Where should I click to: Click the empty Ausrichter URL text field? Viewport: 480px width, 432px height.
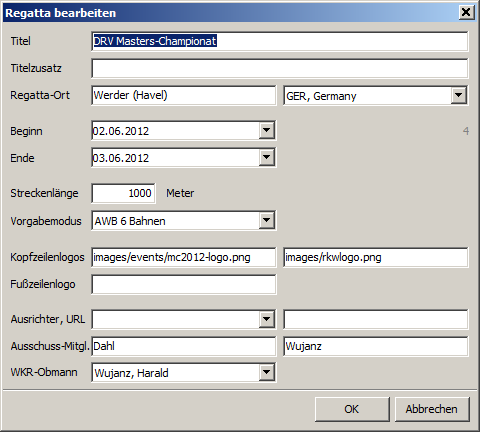[x=376, y=319]
